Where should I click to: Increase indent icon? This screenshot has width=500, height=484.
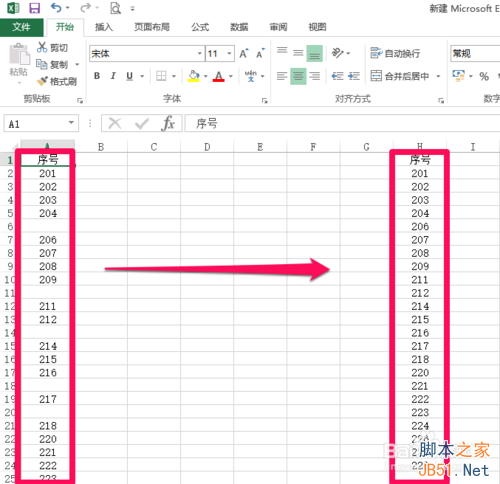pyautogui.click(x=354, y=76)
